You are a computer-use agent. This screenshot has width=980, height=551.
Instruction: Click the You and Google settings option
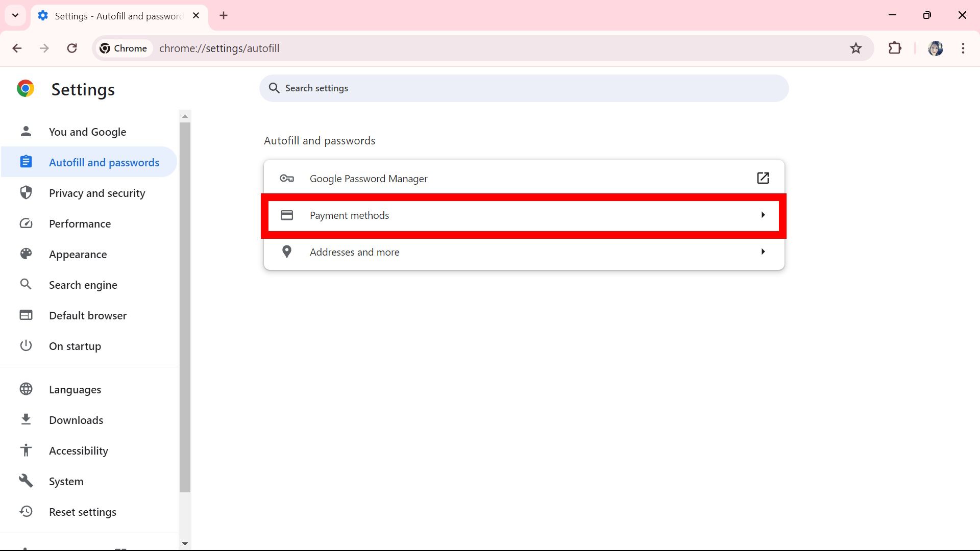(x=87, y=131)
